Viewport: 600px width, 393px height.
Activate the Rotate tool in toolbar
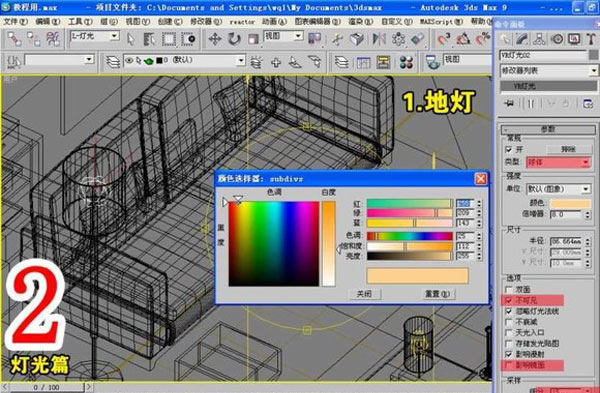pyautogui.click(x=234, y=39)
